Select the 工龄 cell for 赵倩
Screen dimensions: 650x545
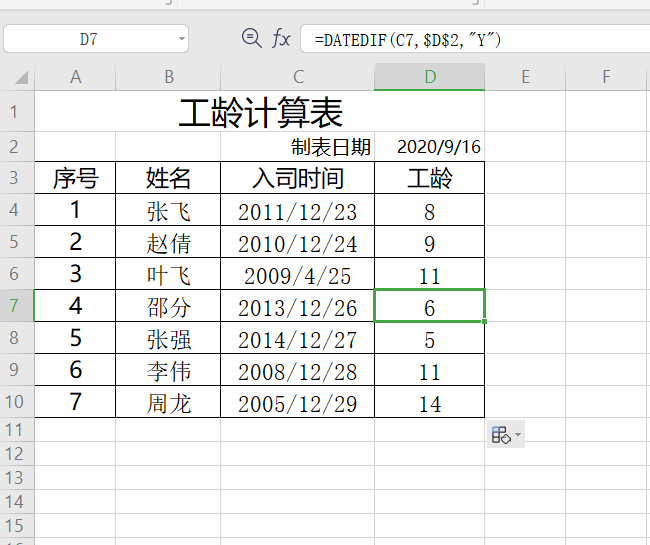(x=429, y=242)
